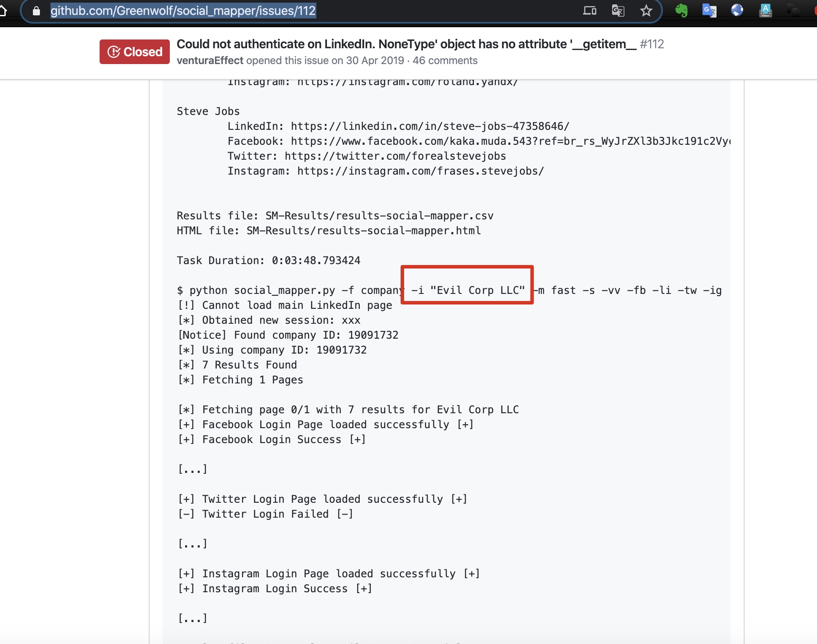Click 'Twitter Login Failed' line
The width and height of the screenshot is (817, 644).
click(x=265, y=514)
